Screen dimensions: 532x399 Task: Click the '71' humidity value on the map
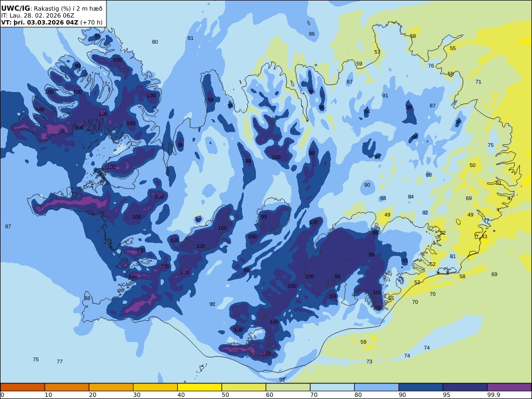coord(478,82)
